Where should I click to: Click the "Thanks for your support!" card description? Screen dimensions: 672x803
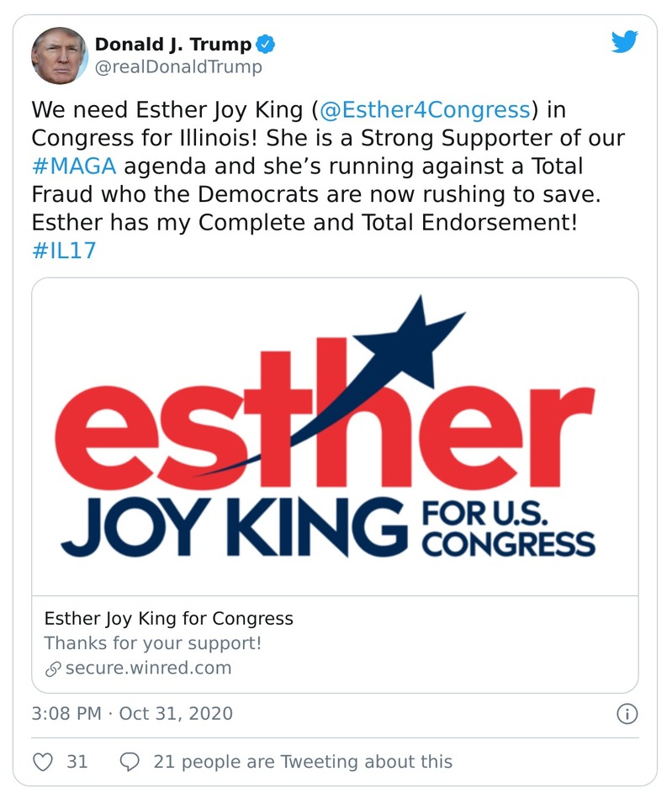pyautogui.click(x=152, y=643)
